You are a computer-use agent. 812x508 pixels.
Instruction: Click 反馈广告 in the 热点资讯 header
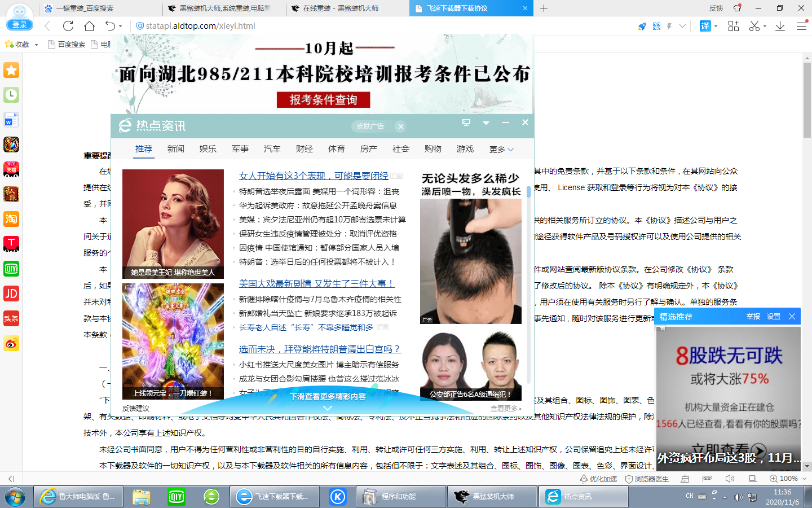click(370, 126)
